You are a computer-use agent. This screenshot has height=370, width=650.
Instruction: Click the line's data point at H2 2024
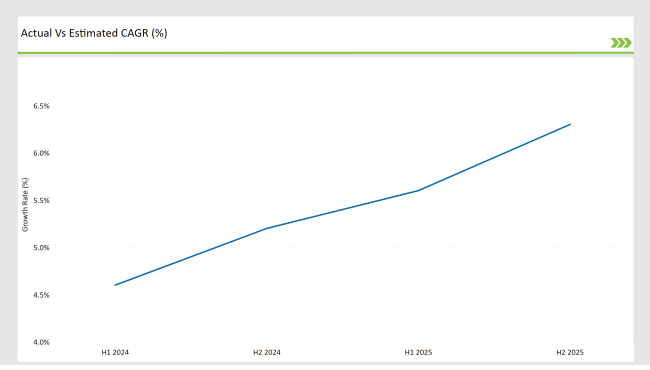(x=267, y=228)
